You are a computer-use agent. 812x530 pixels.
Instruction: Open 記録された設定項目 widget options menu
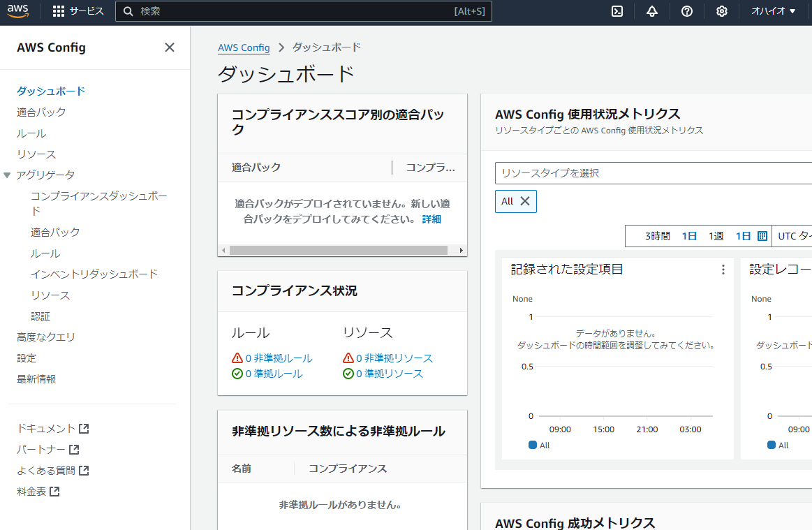pyautogui.click(x=723, y=270)
